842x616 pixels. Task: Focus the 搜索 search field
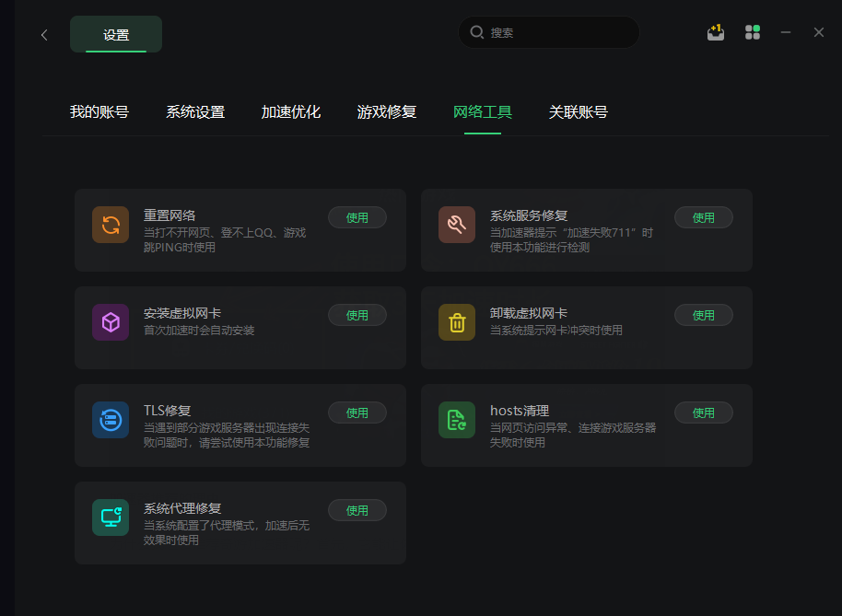point(549,32)
